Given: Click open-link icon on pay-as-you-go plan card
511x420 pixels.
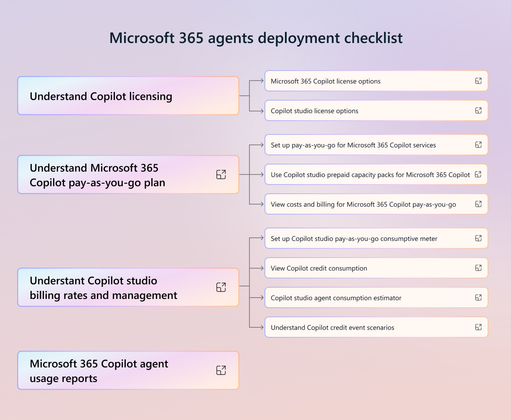Looking at the screenshot, I should (221, 175).
